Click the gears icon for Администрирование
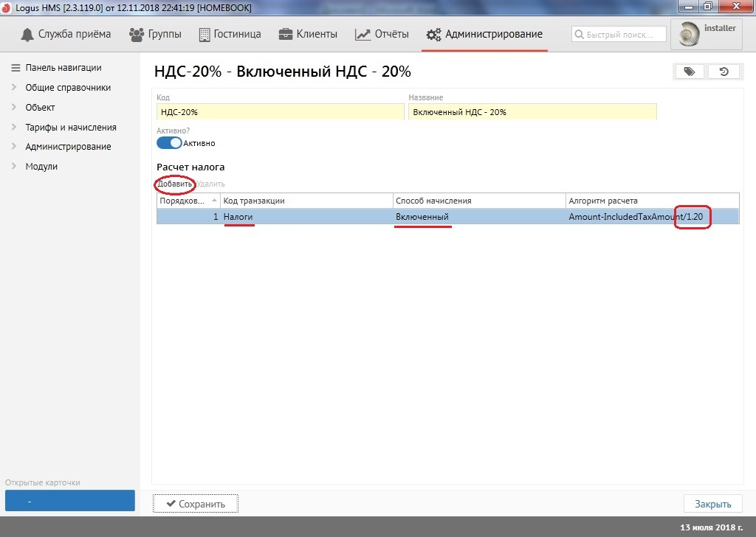 [433, 35]
